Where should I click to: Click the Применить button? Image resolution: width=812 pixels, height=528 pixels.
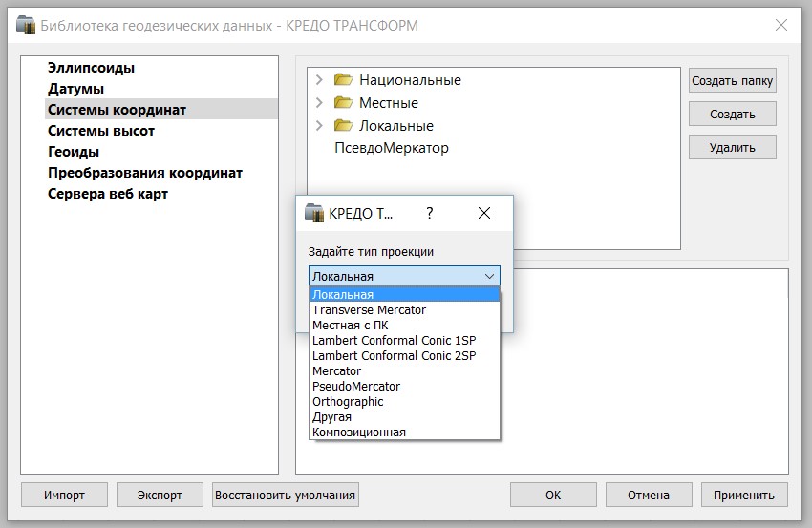744,495
